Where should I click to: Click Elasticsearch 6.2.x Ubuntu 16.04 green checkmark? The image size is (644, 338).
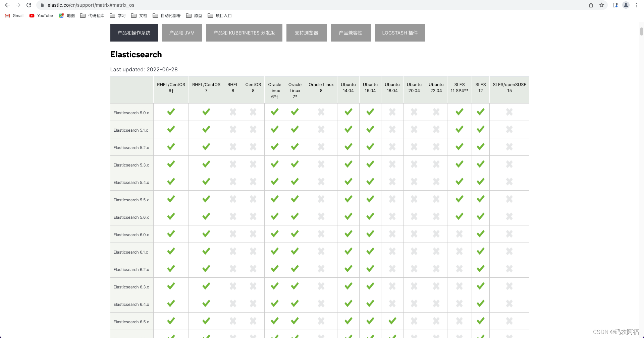370,269
